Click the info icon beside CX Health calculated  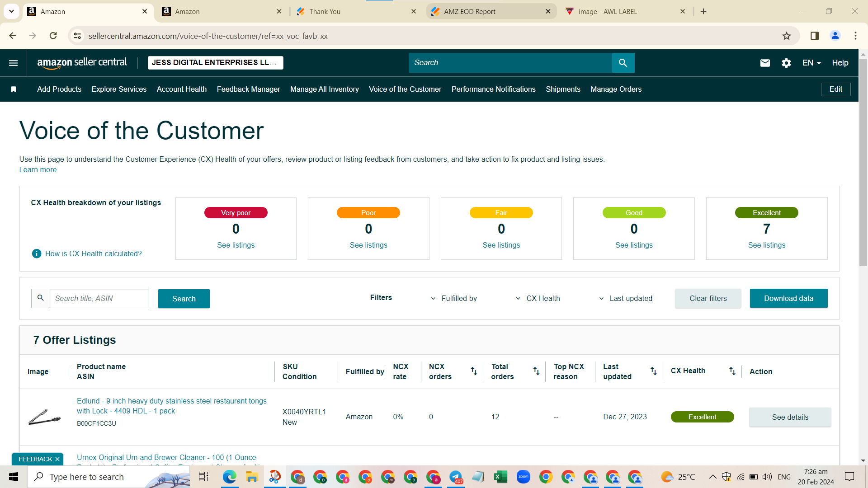click(37, 253)
